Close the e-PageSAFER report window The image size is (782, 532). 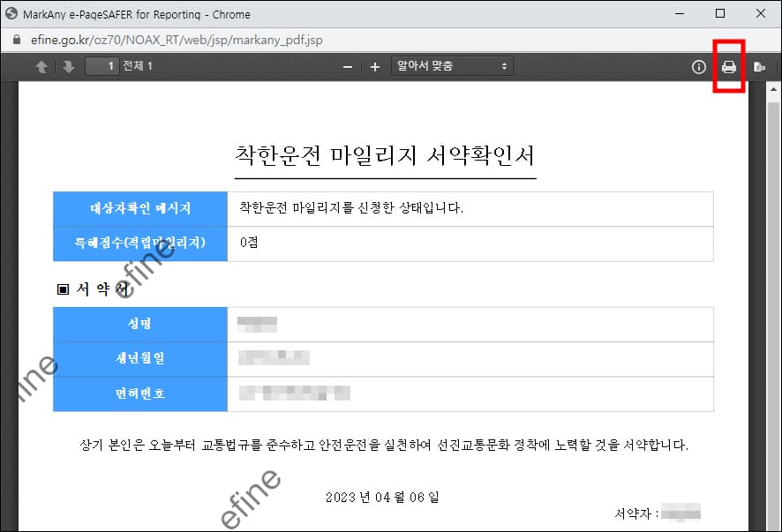coord(761,13)
